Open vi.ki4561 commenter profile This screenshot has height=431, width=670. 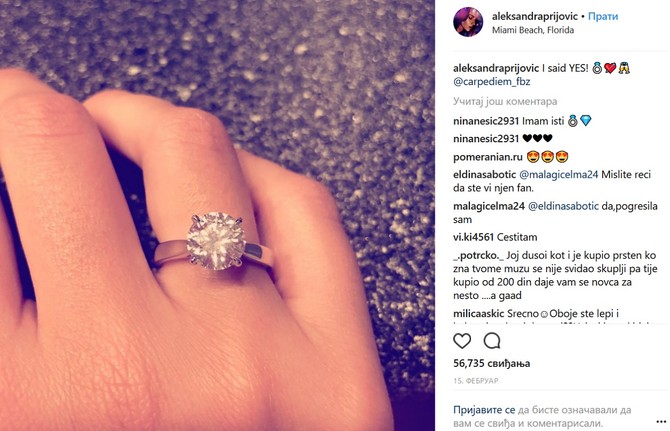[473, 237]
